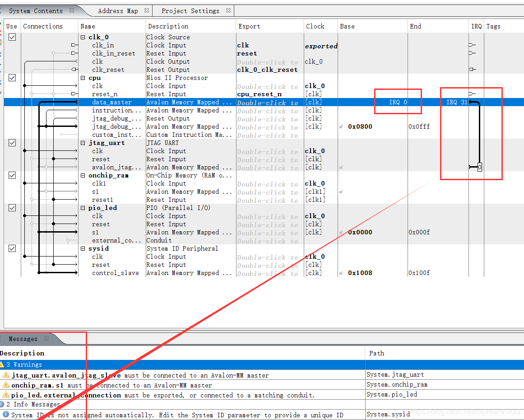The height and width of the screenshot is (420, 524).
Task: Select control_slave row under sysid
Action: pos(264,273)
